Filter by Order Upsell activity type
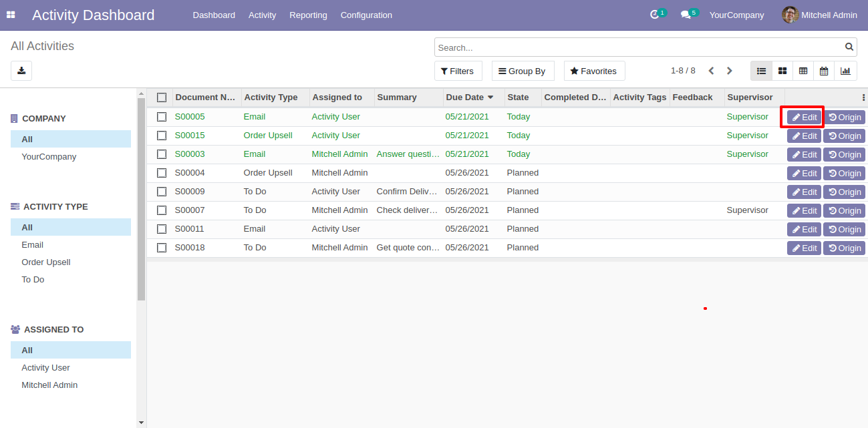This screenshot has height=428, width=868. click(71, 262)
